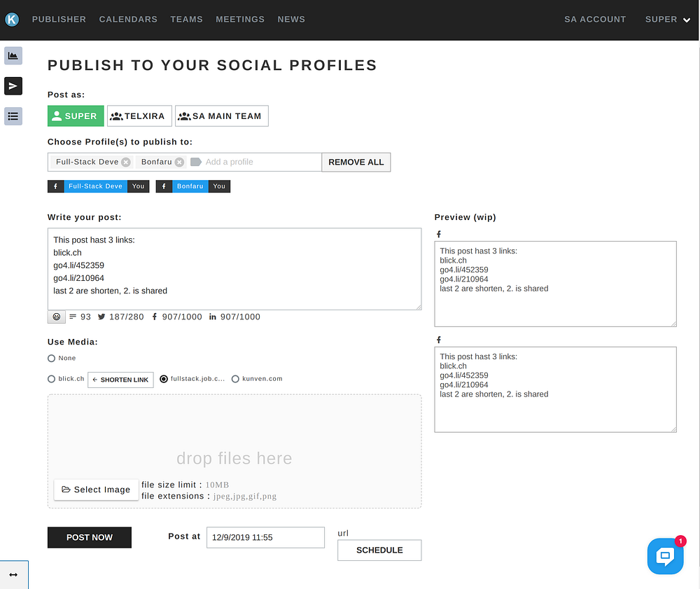This screenshot has width=700, height=589.
Task: Open the Calendars menu
Action: 128,20
